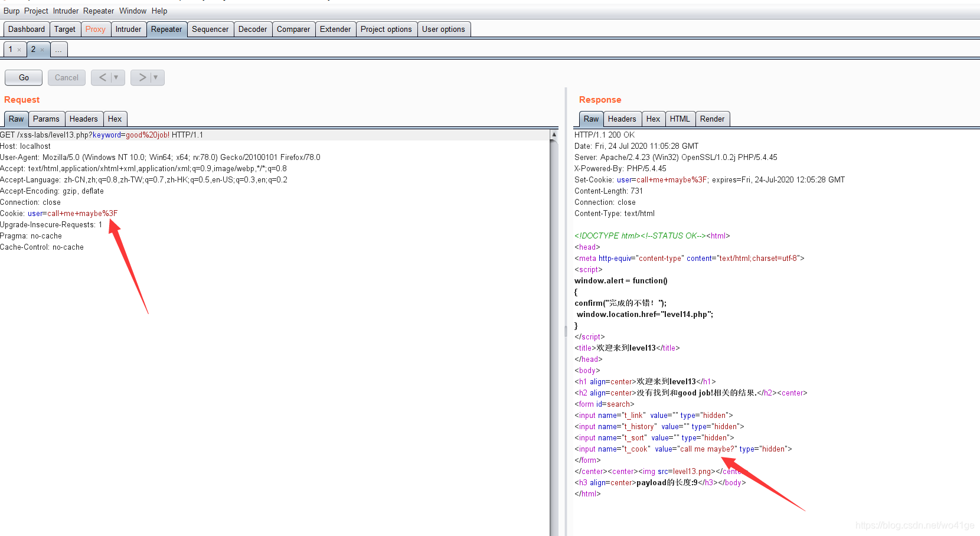Click the Cookie header line in request
This screenshot has height=536, width=980.
[x=59, y=214]
